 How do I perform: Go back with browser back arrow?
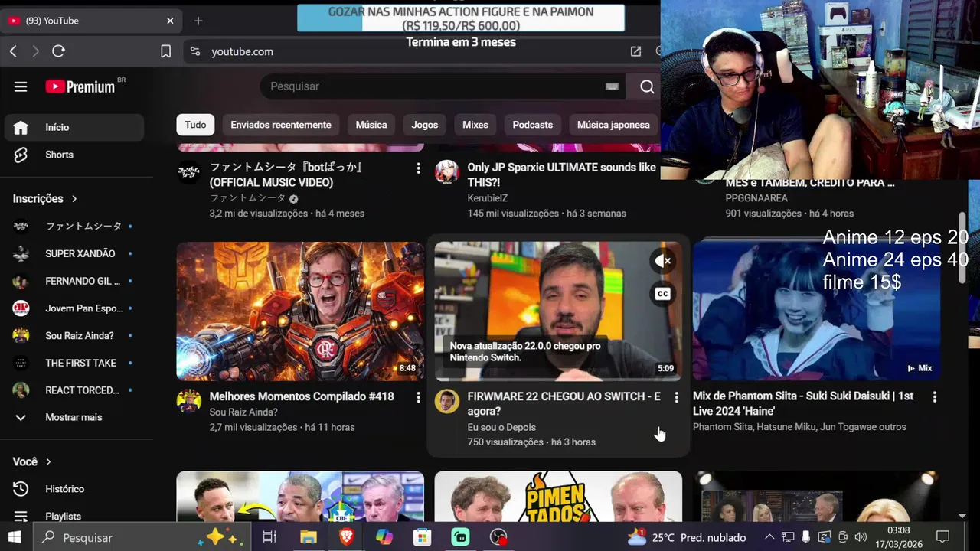click(13, 51)
